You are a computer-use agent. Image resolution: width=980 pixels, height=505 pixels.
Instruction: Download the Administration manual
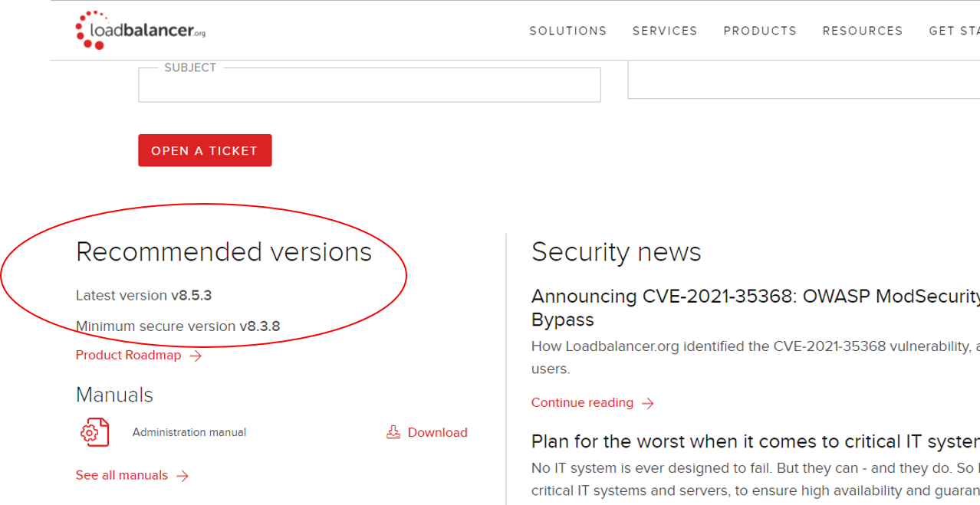[x=437, y=432]
